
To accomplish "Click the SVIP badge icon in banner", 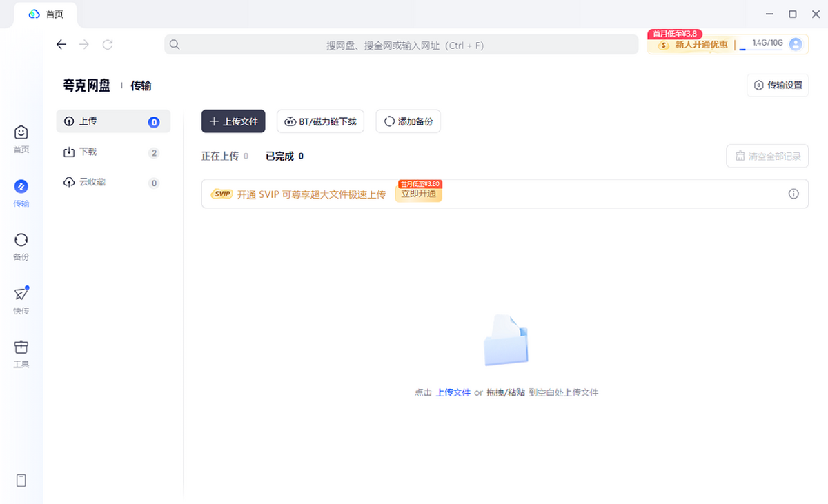I will pyautogui.click(x=221, y=194).
